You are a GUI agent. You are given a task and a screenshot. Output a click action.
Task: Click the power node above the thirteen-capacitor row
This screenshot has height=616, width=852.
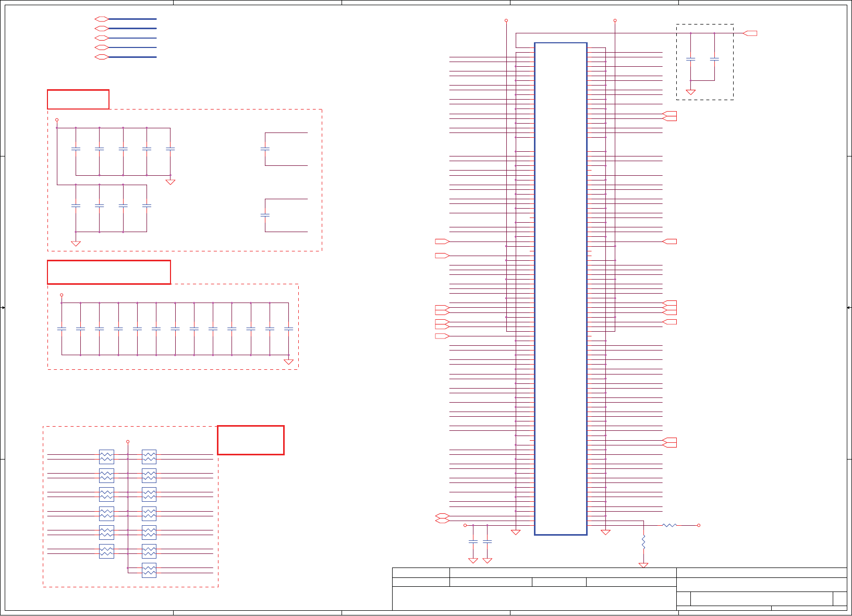[62, 295]
